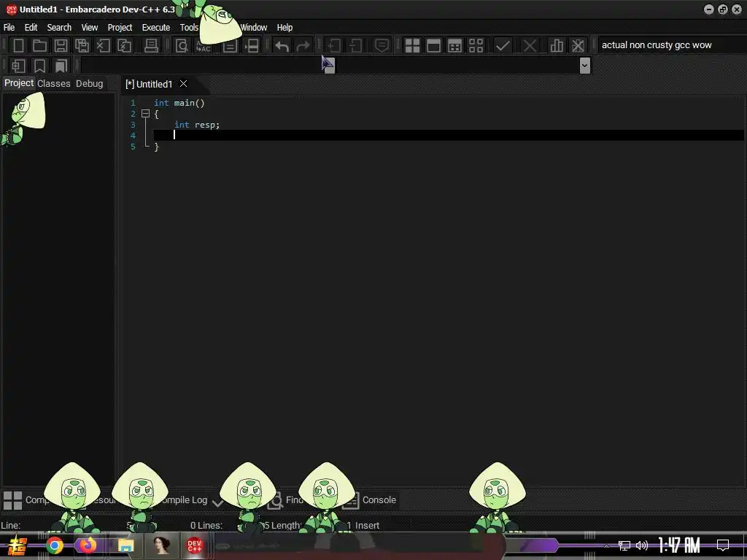Switch to the Debug side tab
The width and height of the screenshot is (747, 560).
click(x=89, y=83)
